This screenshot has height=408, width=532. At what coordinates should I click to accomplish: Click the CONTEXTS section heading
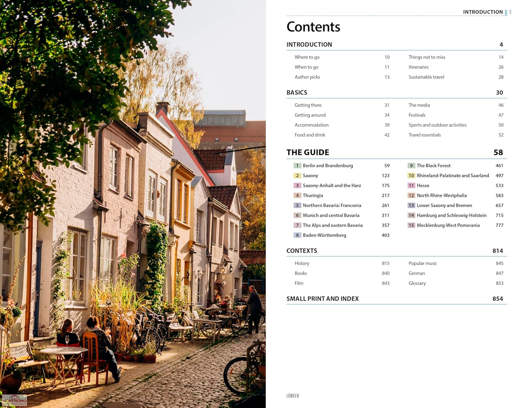point(302,251)
